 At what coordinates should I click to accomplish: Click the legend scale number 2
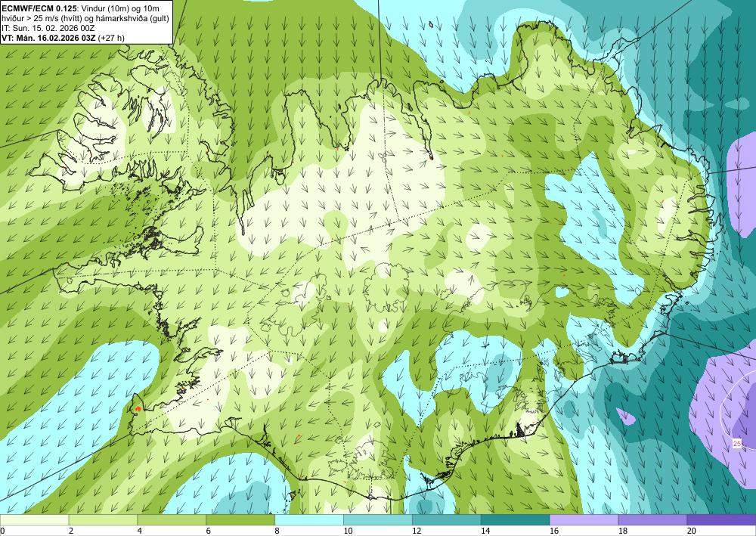point(71,531)
